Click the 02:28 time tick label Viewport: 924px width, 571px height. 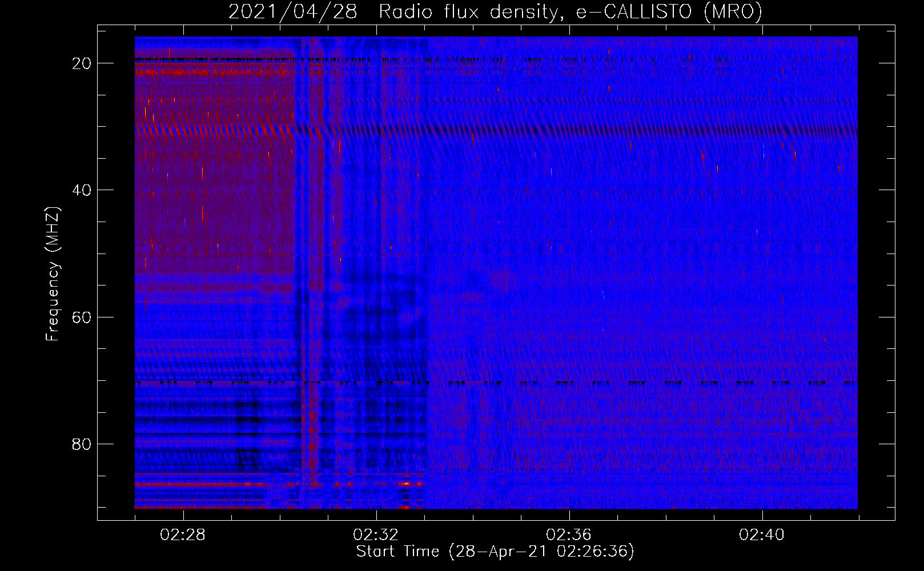point(183,535)
